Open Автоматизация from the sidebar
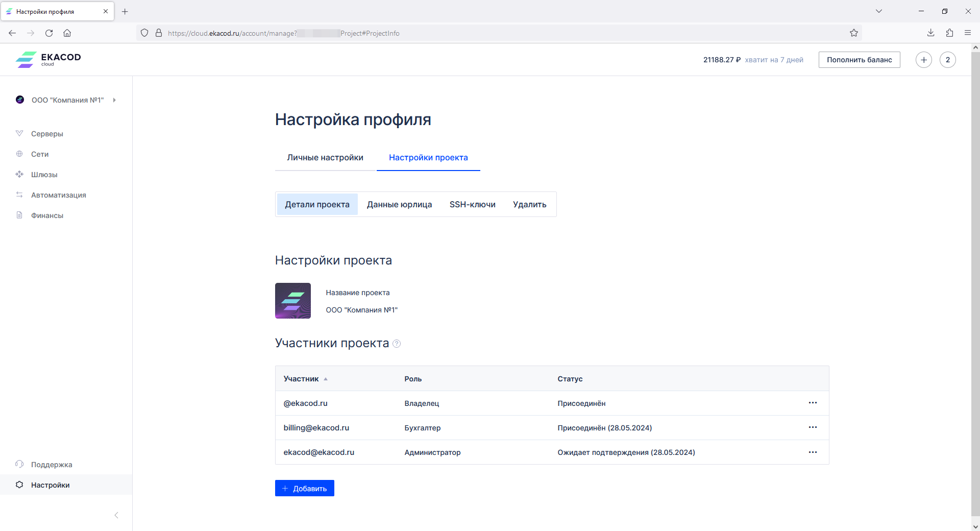 tap(58, 195)
